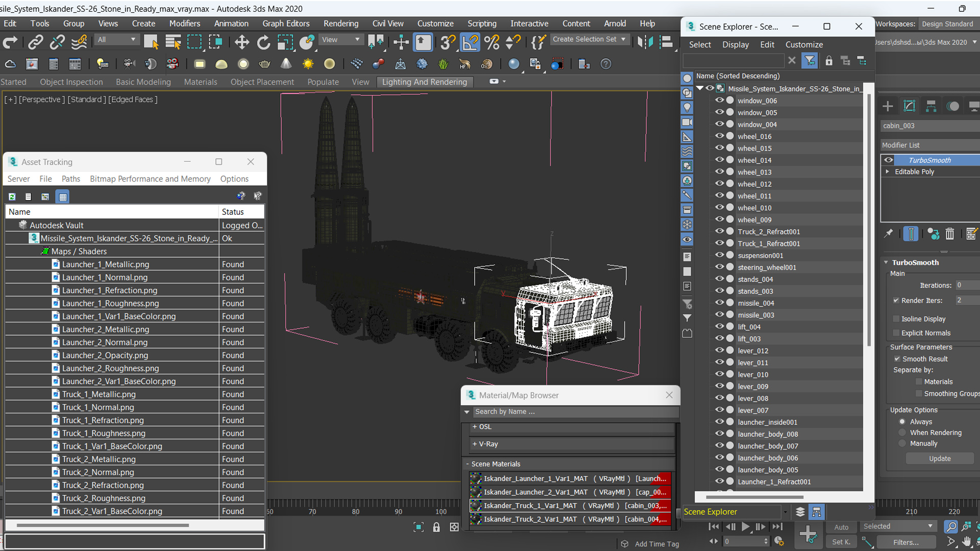Image resolution: width=980 pixels, height=551 pixels.
Task: Click the Link objects icon
Action: point(35,42)
